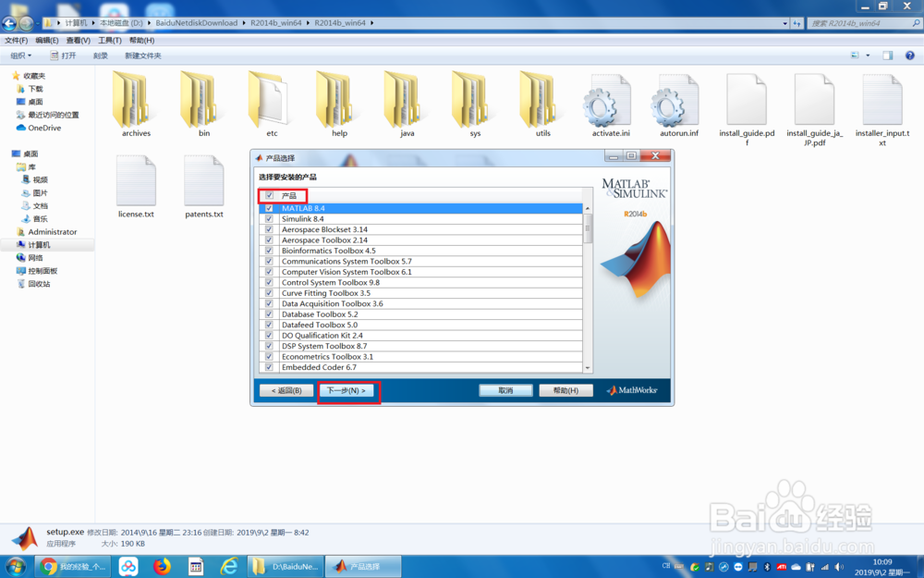Select the license.txt file
The height and width of the screenshot is (578, 924).
point(136,187)
